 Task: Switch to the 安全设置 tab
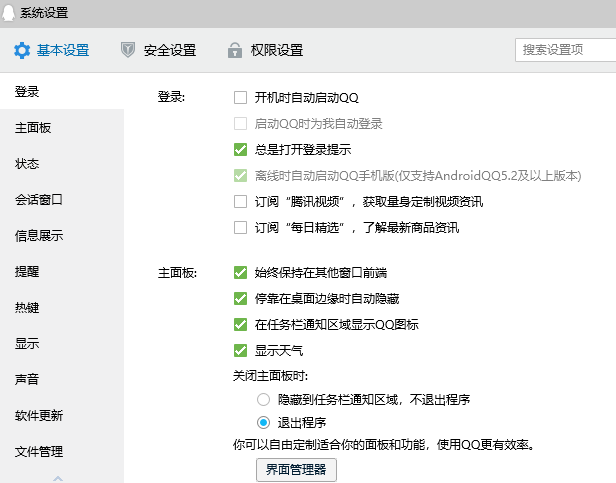point(158,50)
